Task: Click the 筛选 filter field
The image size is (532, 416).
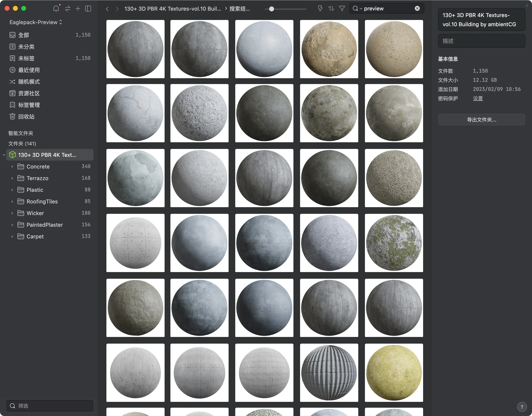Action: click(x=50, y=406)
